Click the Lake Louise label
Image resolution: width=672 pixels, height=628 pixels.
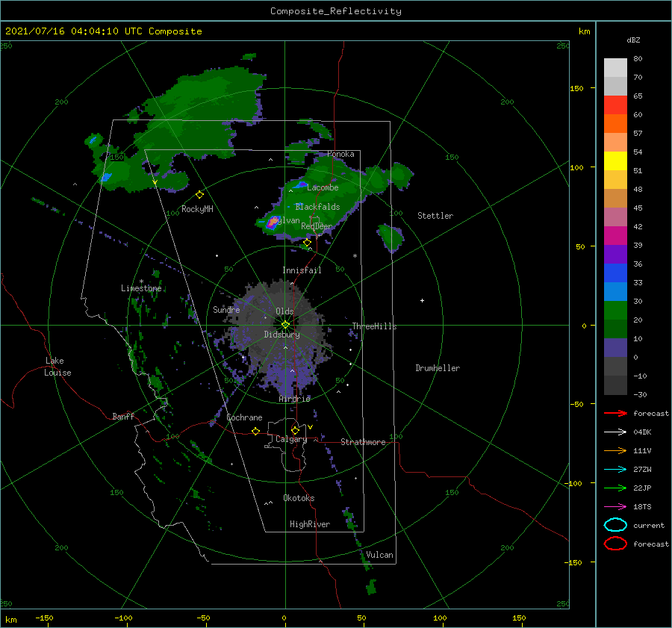tap(57, 367)
